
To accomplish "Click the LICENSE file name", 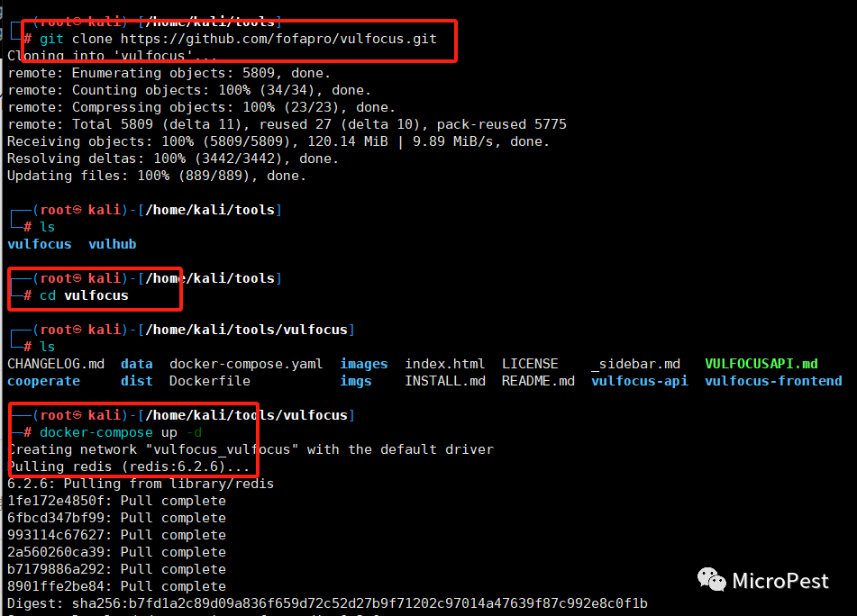I will (x=530, y=364).
